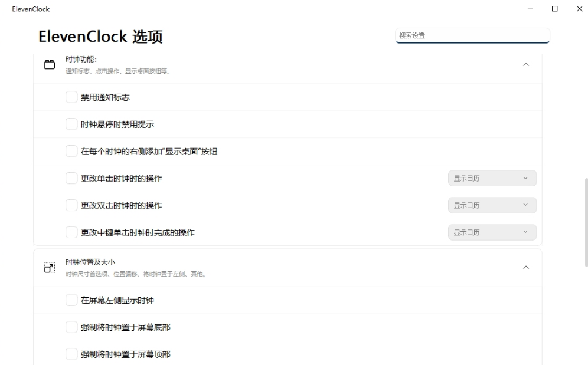Click the clock position and size icon
The image size is (588, 365).
tap(50, 267)
